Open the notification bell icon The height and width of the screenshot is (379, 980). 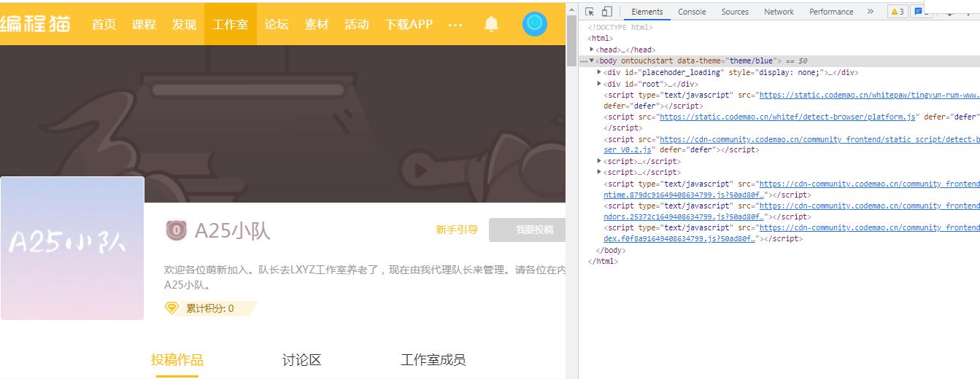pos(492,24)
